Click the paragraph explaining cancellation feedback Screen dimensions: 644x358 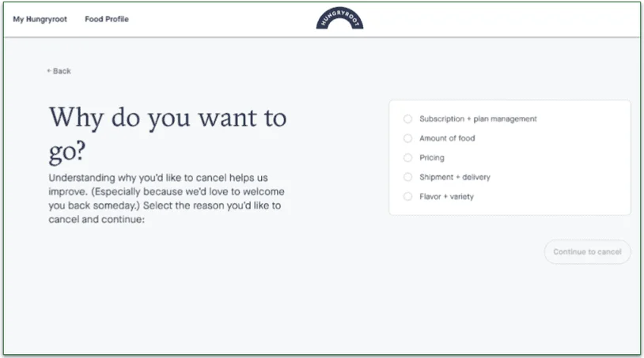pyautogui.click(x=166, y=199)
